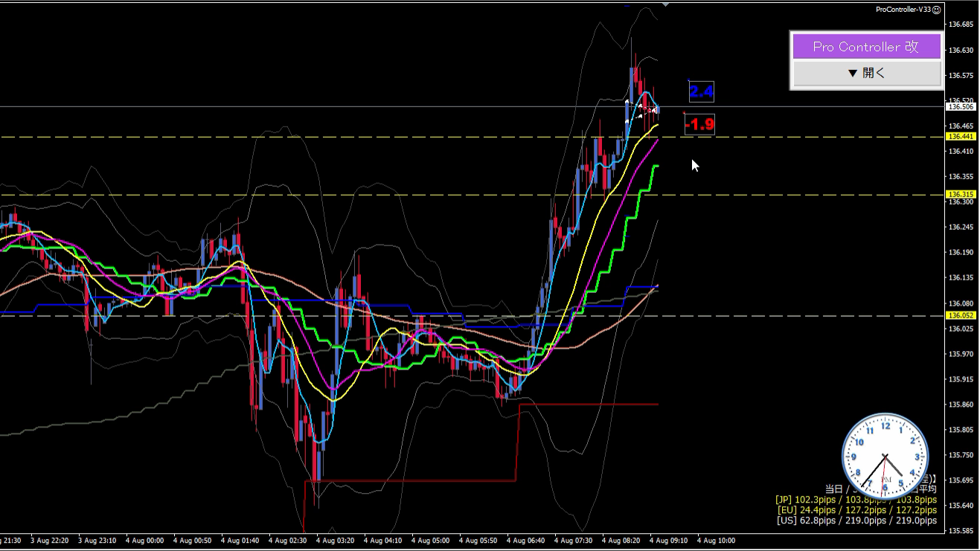The image size is (980, 551).
Task: Click the 4 Aug 10:00 time axis label
Action: click(x=717, y=541)
